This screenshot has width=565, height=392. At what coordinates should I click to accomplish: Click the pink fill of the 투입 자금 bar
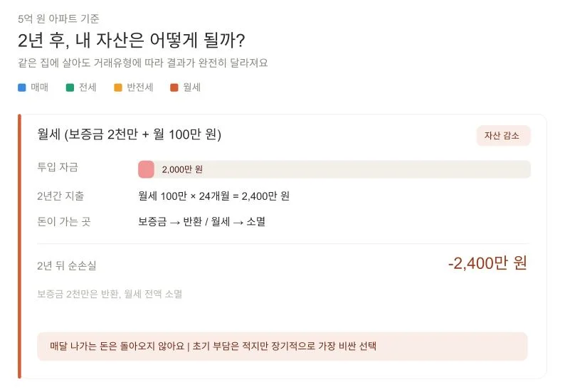(146, 169)
